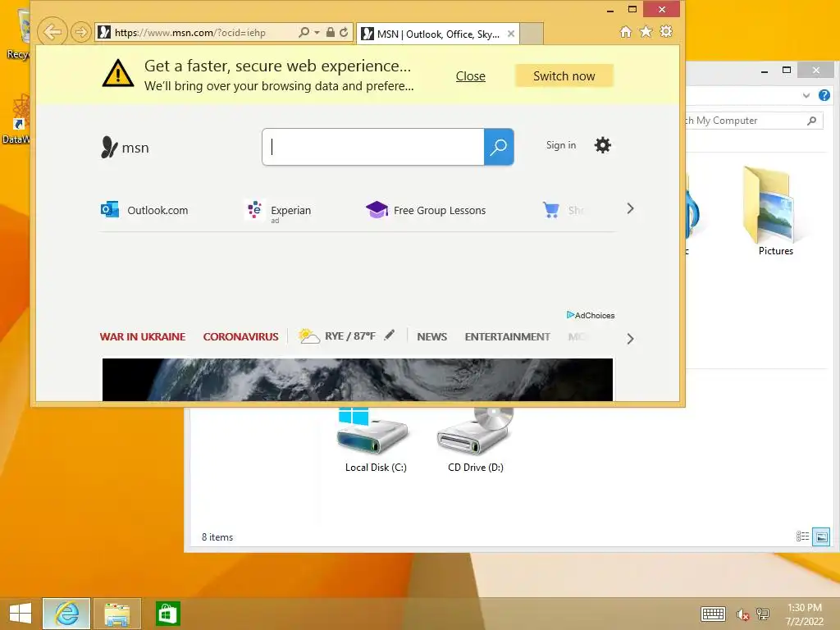Click the 8 items status text

(x=217, y=536)
